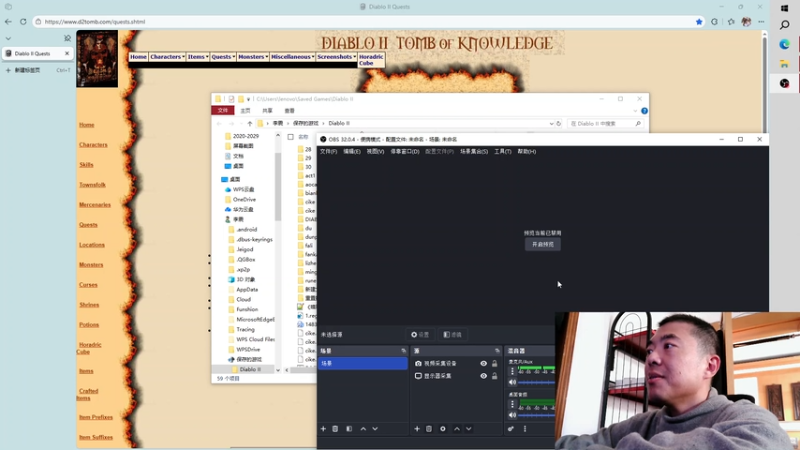Click the 滤镜 filters button in OBS
The image size is (800, 450).
click(453, 335)
